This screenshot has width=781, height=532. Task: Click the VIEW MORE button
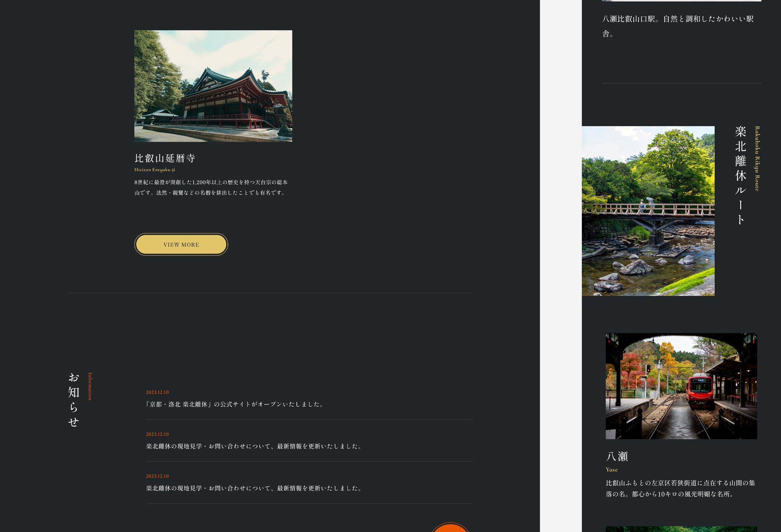tap(181, 244)
